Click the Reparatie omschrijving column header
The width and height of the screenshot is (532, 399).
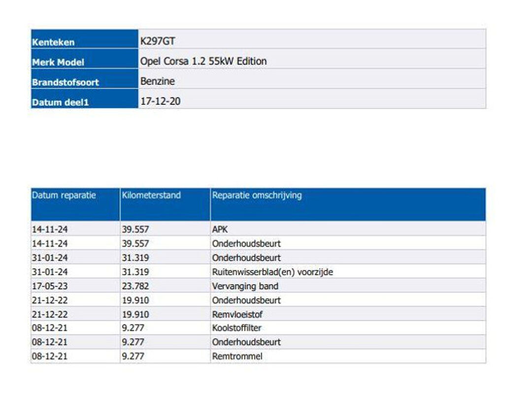pyautogui.click(x=257, y=195)
